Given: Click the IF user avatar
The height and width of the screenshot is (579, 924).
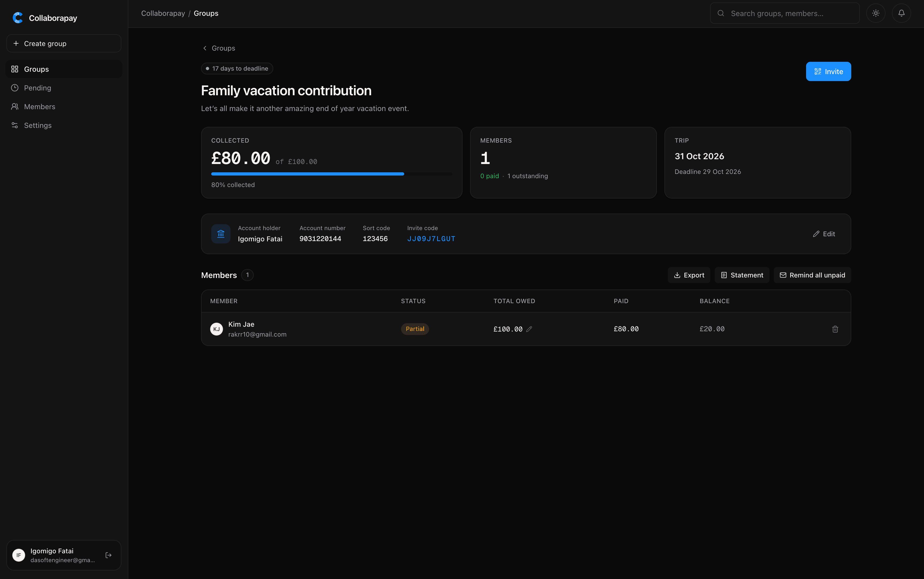Looking at the screenshot, I should (x=19, y=555).
